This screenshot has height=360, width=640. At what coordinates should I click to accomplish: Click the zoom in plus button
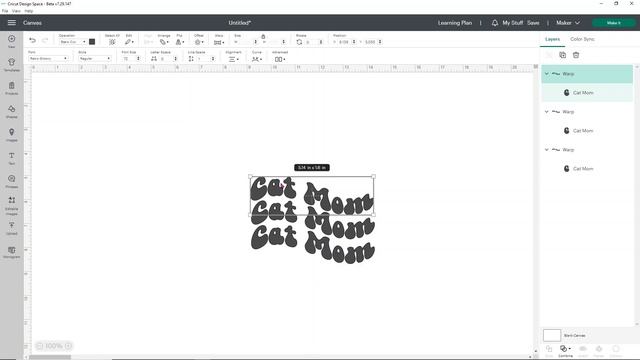point(68,346)
